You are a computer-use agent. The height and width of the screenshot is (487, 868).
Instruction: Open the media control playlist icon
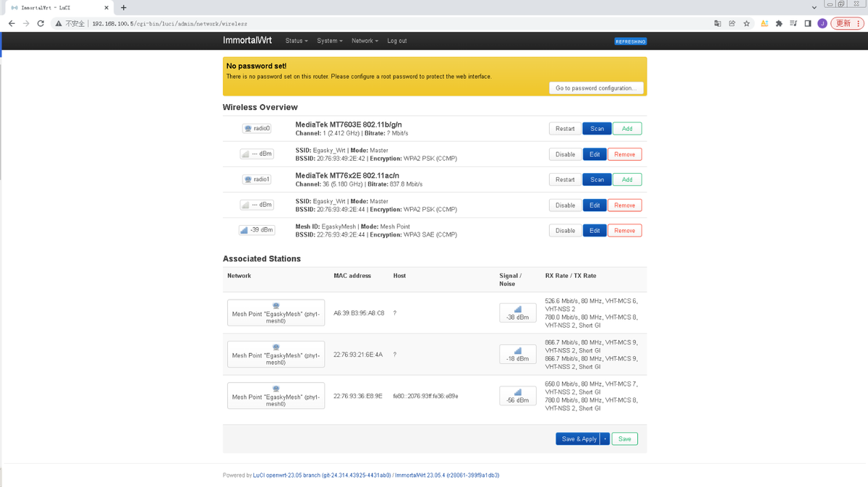tap(793, 23)
